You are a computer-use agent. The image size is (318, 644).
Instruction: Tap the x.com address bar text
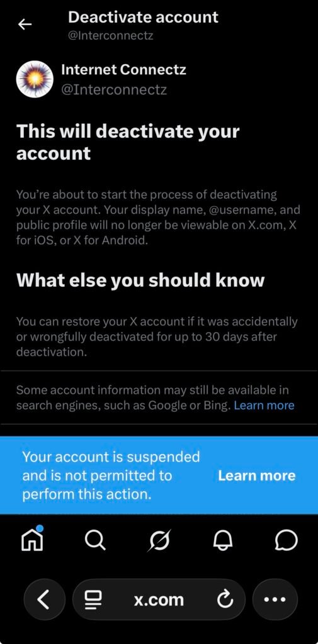click(159, 600)
